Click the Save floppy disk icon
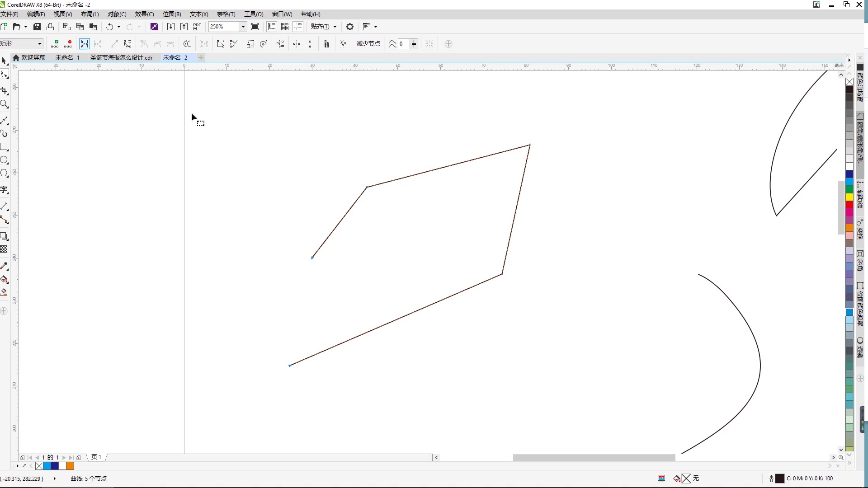868x488 pixels. click(x=37, y=27)
